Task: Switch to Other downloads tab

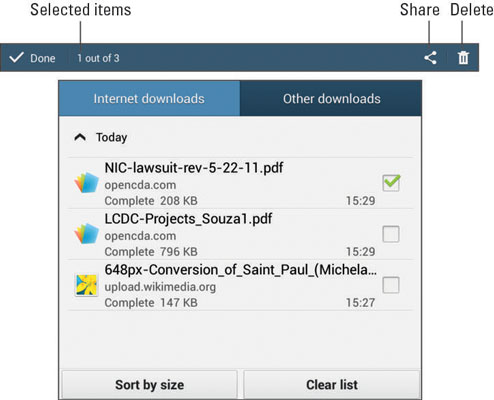Action: 331,99
